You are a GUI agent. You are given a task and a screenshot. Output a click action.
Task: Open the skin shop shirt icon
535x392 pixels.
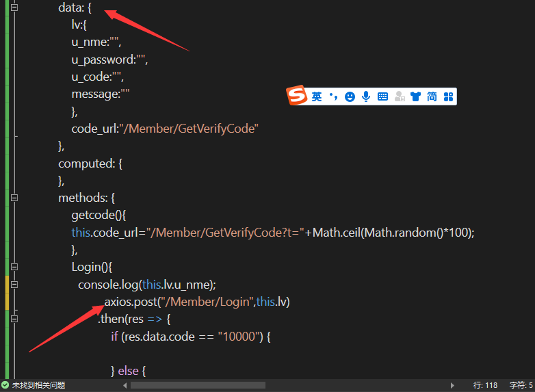[x=415, y=97]
